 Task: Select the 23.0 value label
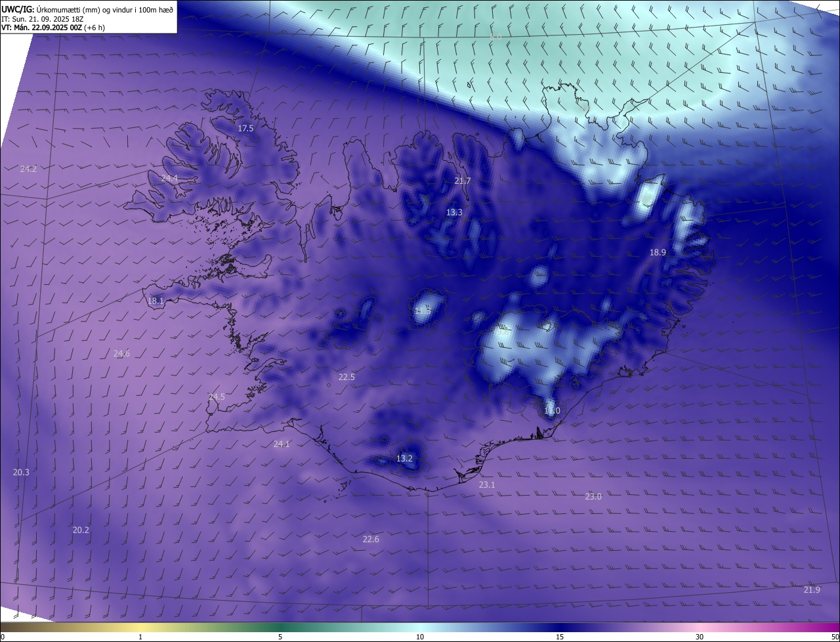pyautogui.click(x=593, y=496)
